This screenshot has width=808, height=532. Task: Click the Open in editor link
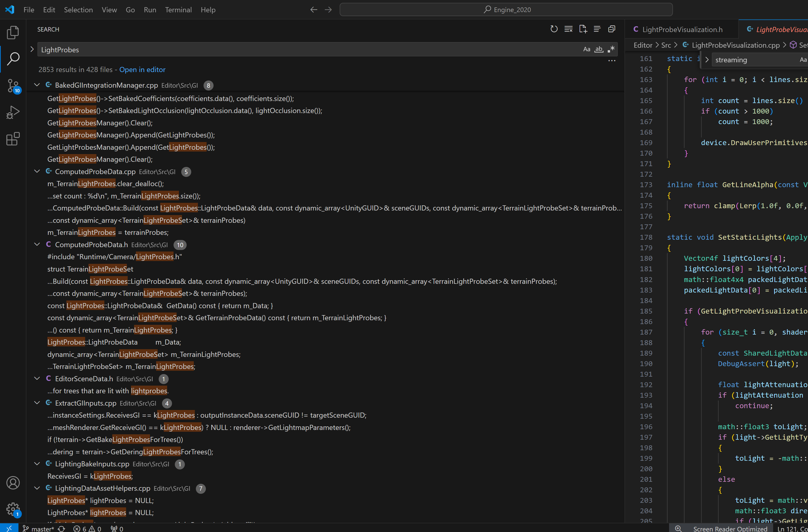click(x=142, y=69)
